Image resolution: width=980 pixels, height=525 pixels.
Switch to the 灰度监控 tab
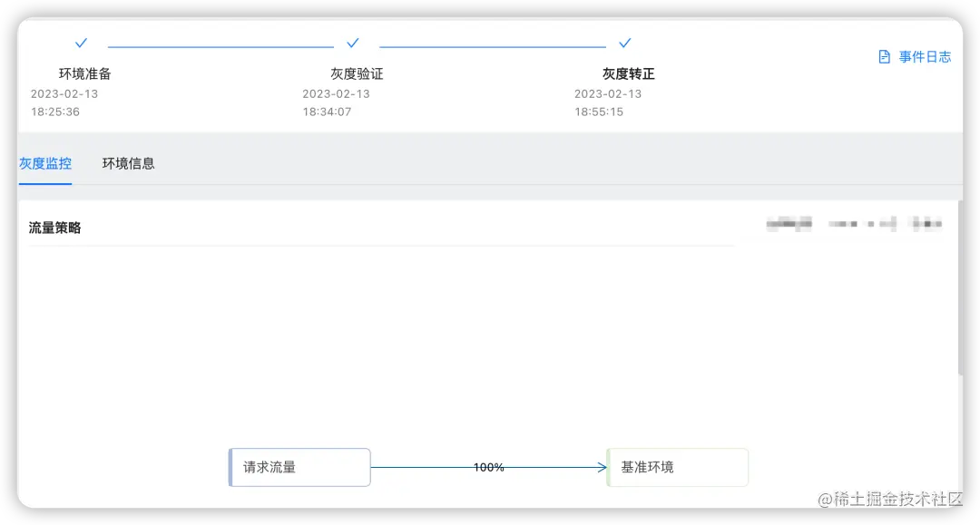click(x=45, y=164)
